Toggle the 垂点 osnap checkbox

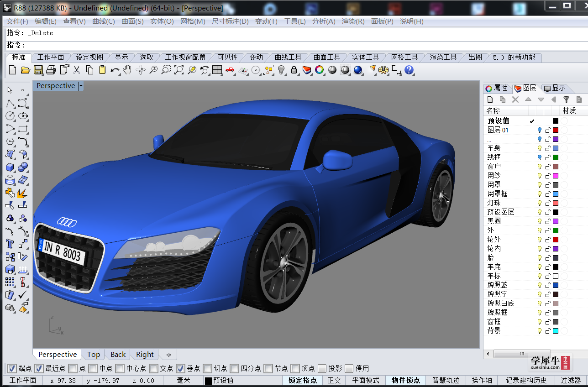181,368
